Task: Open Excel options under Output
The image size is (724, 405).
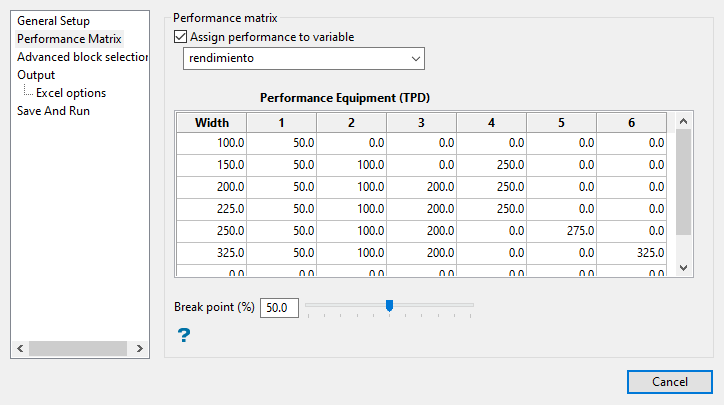Action: (71, 93)
